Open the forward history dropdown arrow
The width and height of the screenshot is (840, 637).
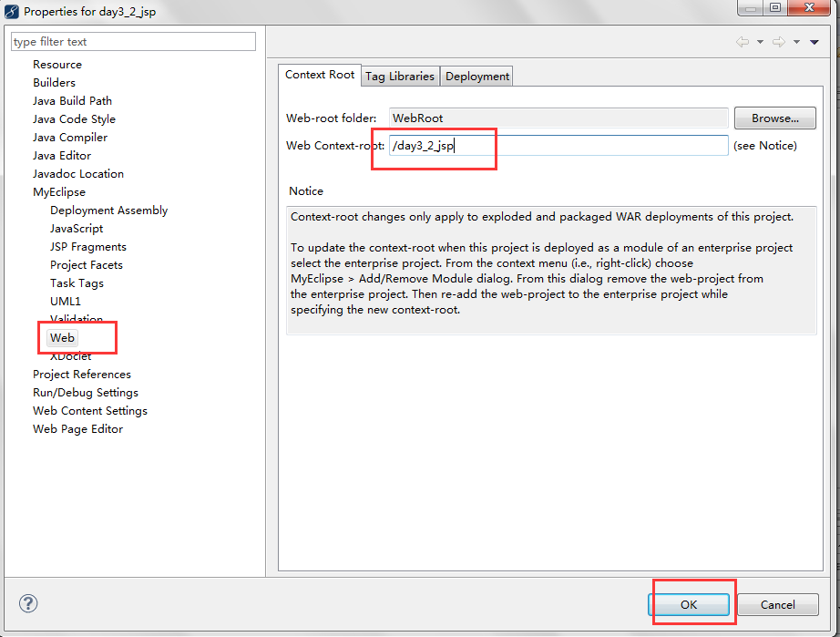[x=796, y=42]
